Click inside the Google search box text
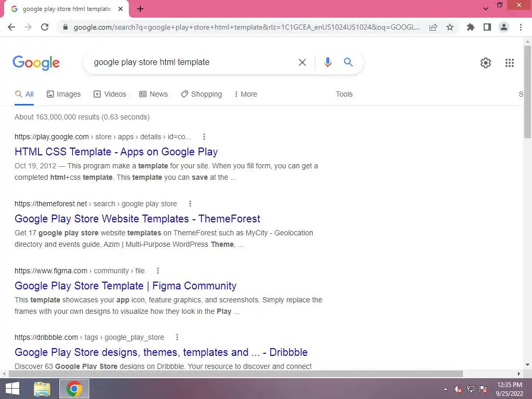Screen dimensions: 532x399 (152, 62)
